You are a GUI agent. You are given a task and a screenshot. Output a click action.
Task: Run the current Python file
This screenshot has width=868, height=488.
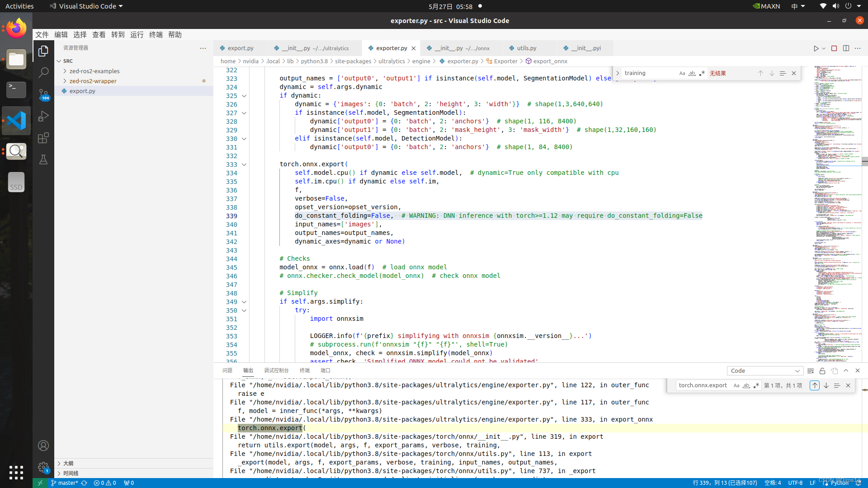pos(816,48)
